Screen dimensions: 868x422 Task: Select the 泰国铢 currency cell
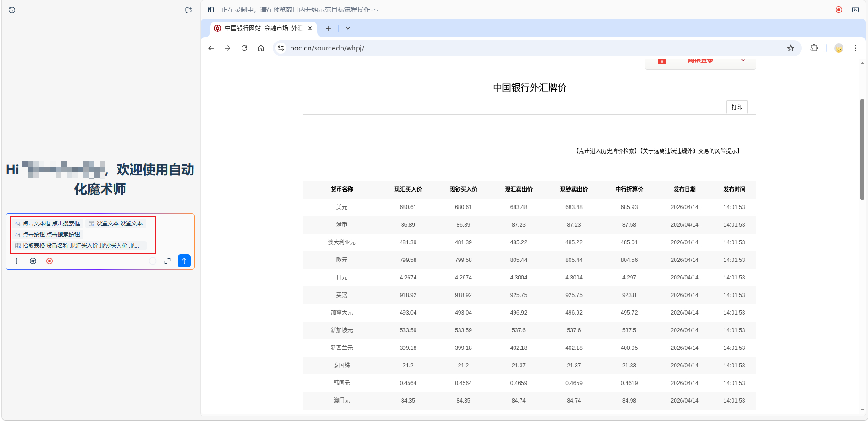(342, 366)
